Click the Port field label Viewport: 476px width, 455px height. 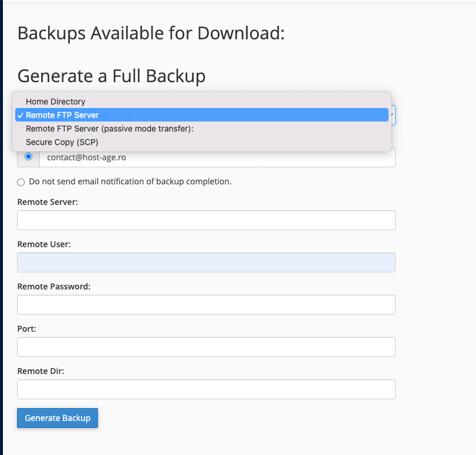click(26, 328)
